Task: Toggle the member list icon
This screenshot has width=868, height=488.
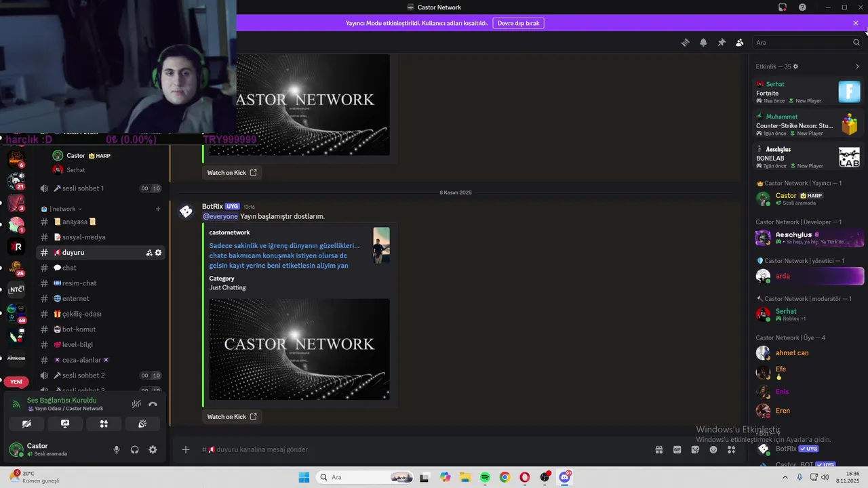Action: pos(740,42)
